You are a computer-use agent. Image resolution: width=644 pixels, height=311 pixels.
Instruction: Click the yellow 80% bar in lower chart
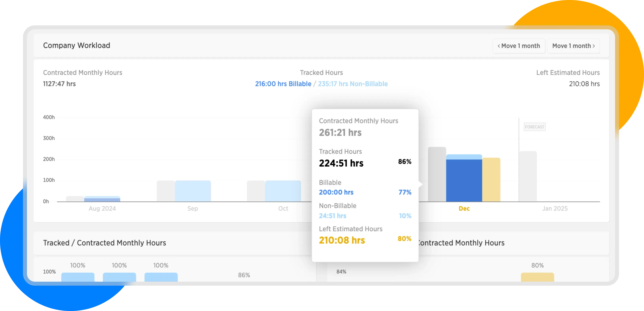(537, 277)
